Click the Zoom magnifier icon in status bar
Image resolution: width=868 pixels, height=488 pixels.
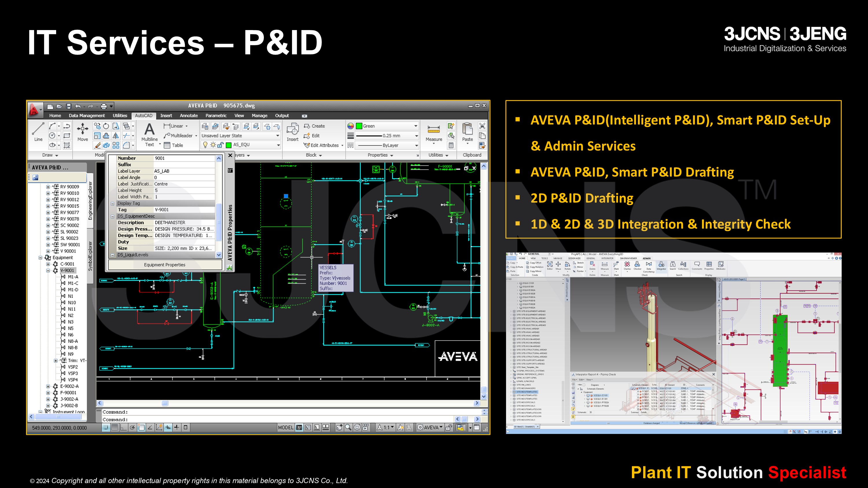point(348,427)
